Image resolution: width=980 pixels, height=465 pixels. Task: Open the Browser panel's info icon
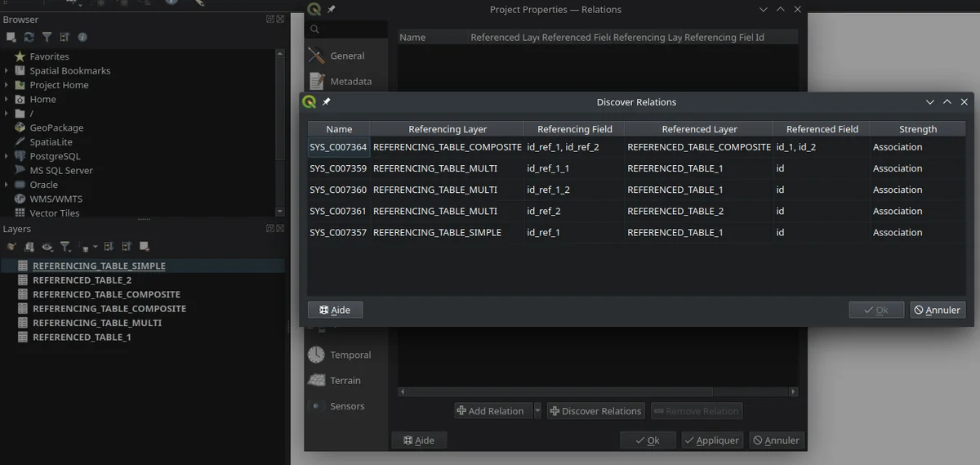tap(82, 37)
